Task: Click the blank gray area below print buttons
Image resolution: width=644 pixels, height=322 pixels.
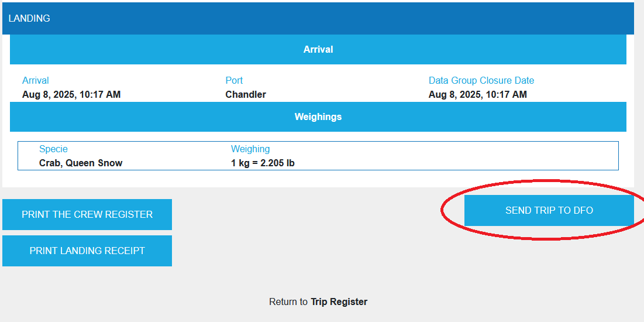Action: tap(117, 293)
